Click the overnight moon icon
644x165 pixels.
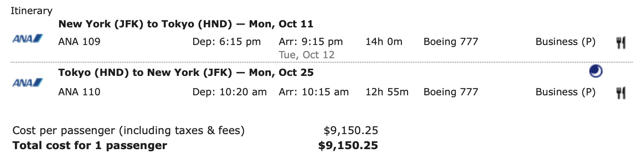tap(596, 72)
